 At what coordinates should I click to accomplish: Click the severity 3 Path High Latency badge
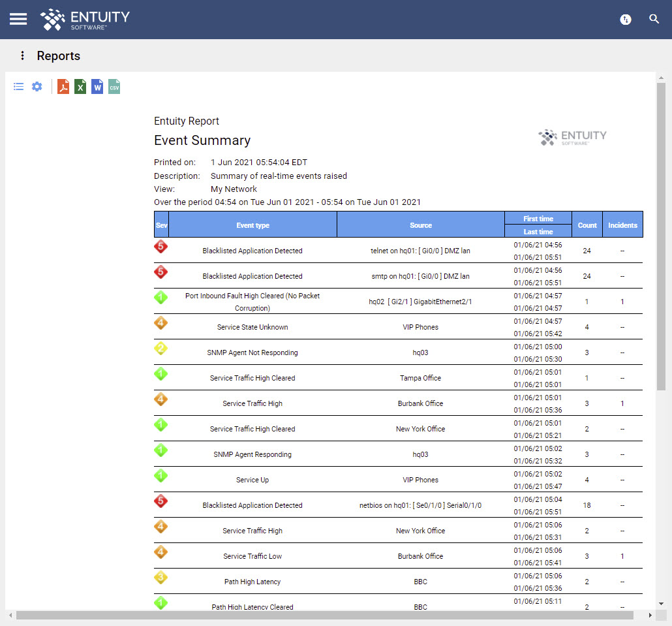160,578
